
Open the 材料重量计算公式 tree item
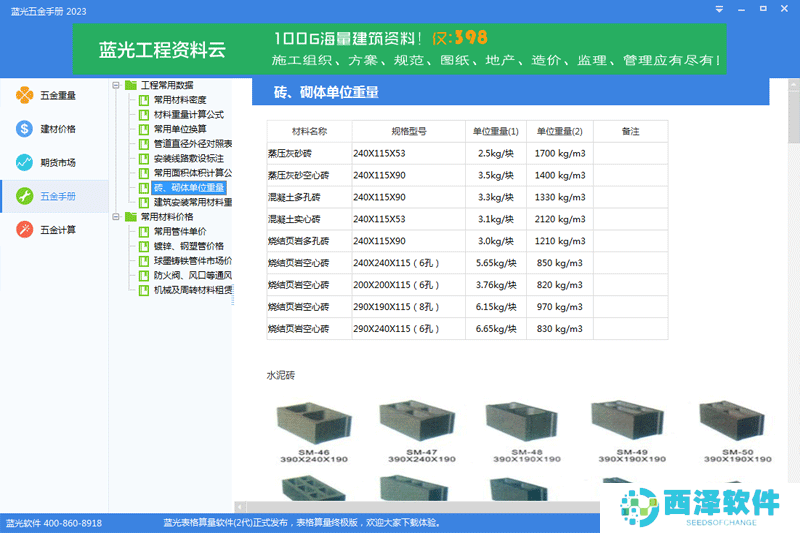click(x=189, y=115)
